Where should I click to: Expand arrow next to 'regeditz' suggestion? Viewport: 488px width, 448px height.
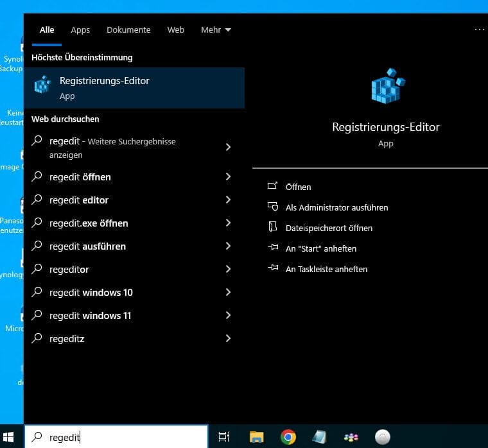coord(228,338)
